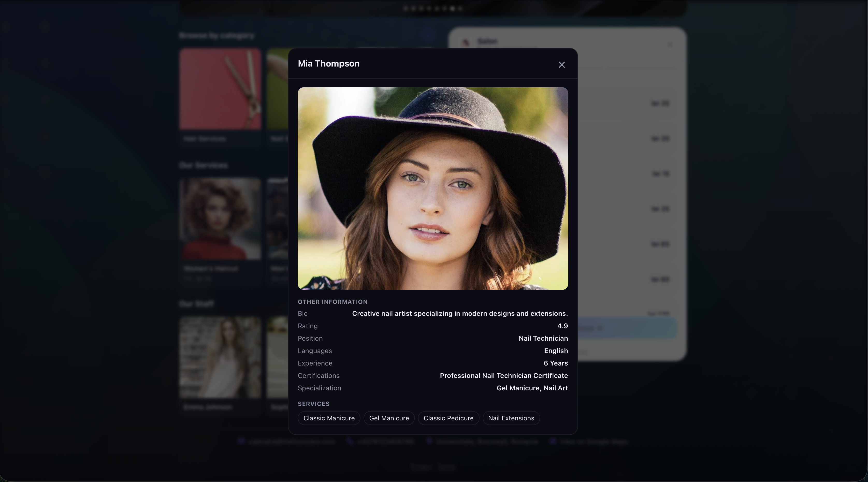The height and width of the screenshot is (482, 868).
Task: Click Professional Nail Technician Certificate text
Action: (x=503, y=376)
